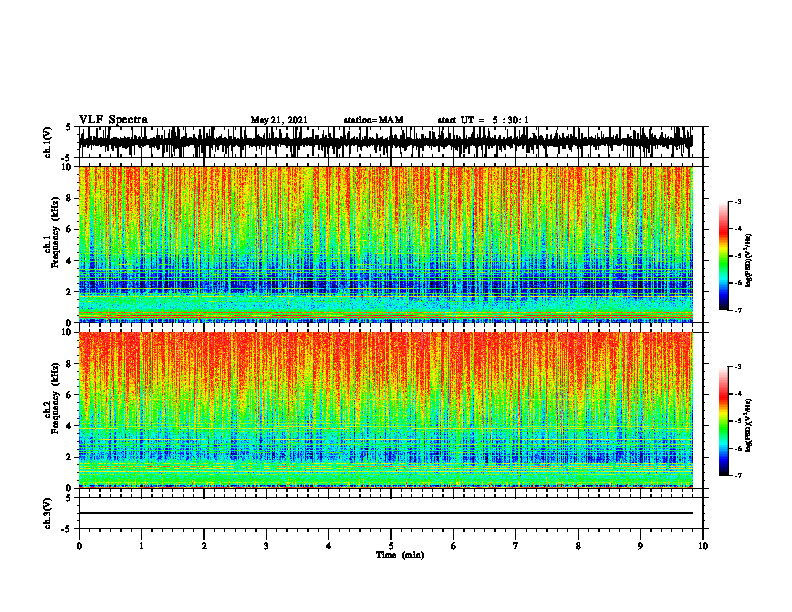The width and height of the screenshot is (792, 612).
Task: Click time-axis tick label 2
Action: pos(204,546)
